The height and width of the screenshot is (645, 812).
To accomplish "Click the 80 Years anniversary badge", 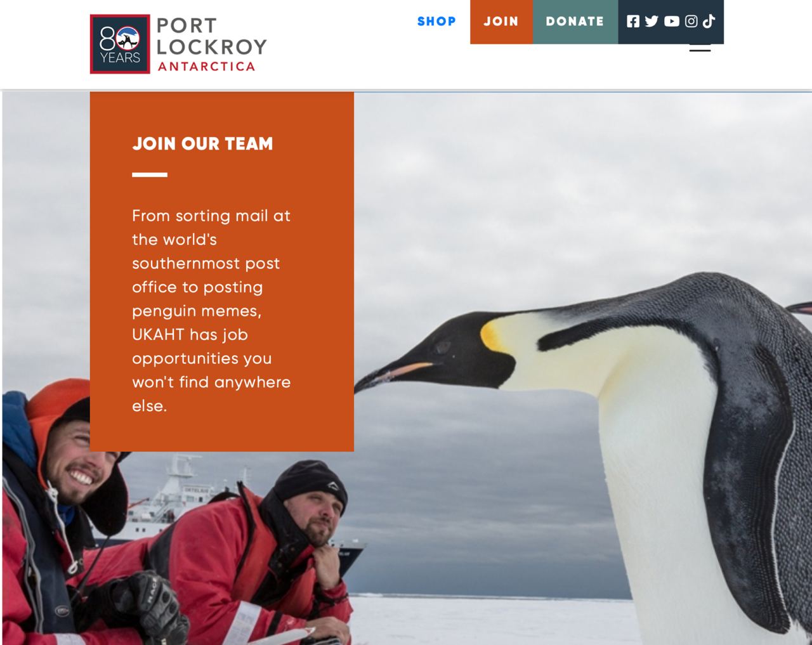I will click(x=120, y=44).
